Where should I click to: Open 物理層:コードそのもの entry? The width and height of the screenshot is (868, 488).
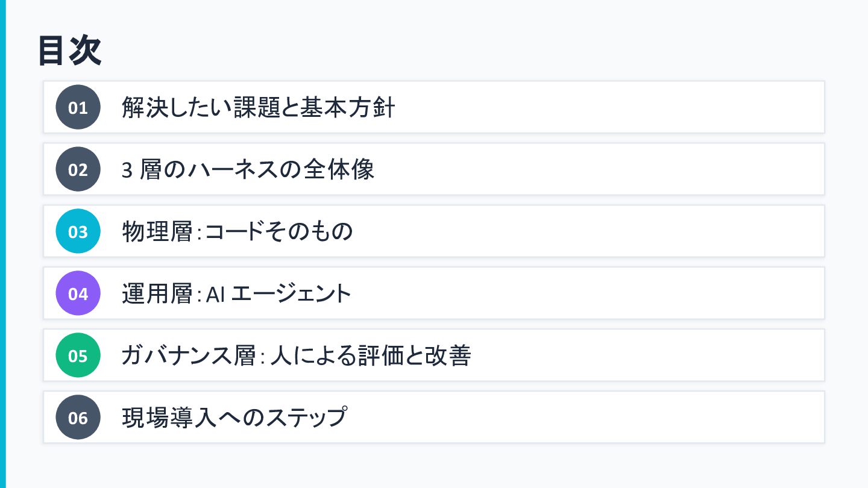pos(237,232)
